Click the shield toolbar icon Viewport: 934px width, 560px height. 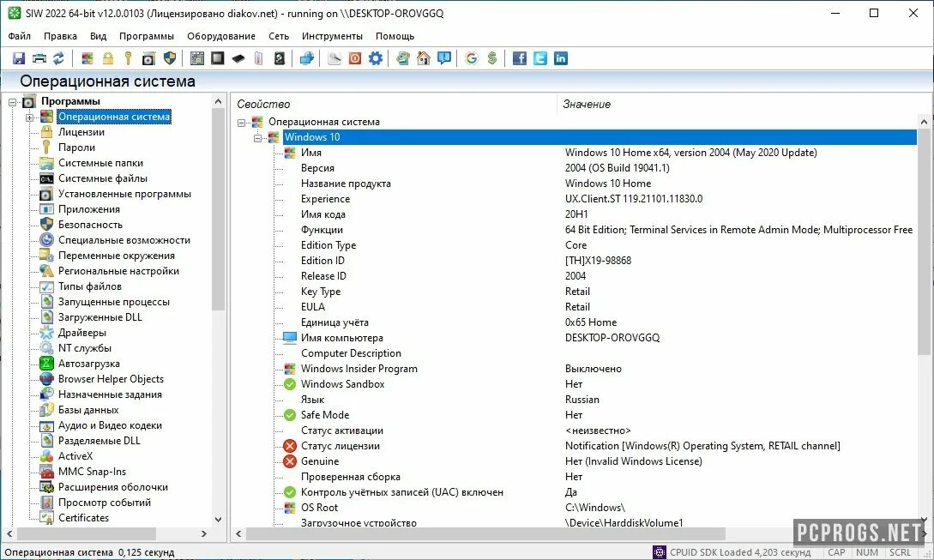170,58
